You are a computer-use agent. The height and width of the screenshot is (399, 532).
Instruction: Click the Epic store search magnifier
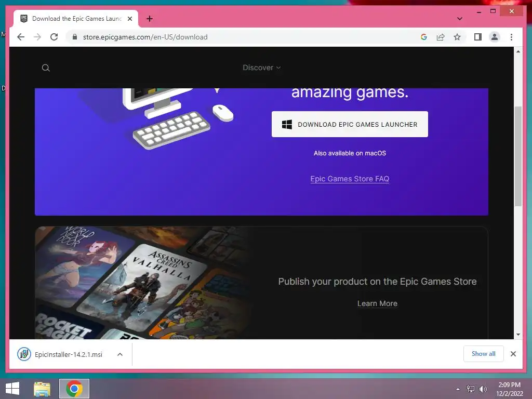click(46, 68)
